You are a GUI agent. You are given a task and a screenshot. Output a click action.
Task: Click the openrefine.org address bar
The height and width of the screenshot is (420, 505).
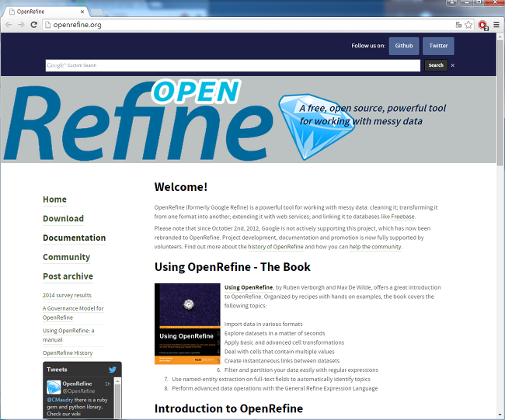[x=248, y=25]
